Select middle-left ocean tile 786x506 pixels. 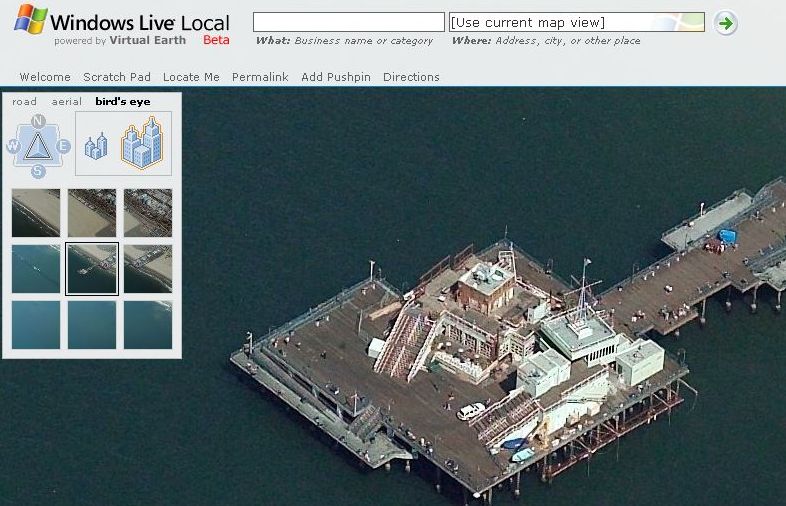[x=36, y=269]
